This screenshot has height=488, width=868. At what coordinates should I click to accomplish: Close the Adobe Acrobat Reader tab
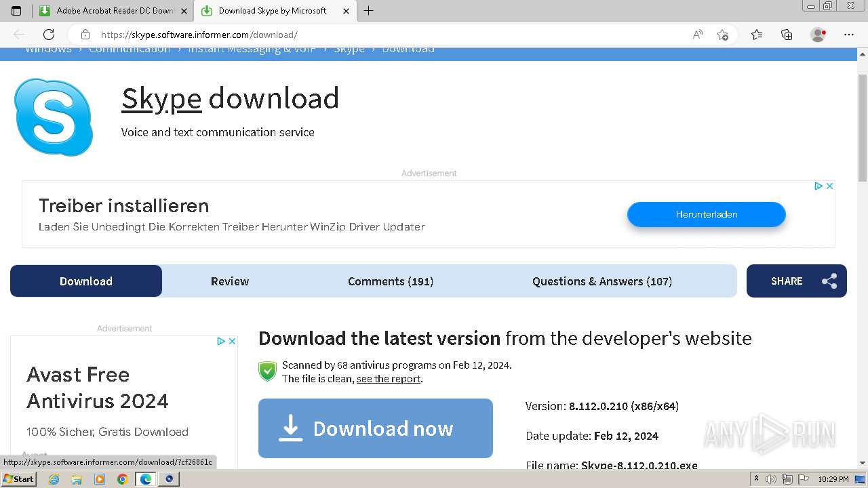[184, 11]
